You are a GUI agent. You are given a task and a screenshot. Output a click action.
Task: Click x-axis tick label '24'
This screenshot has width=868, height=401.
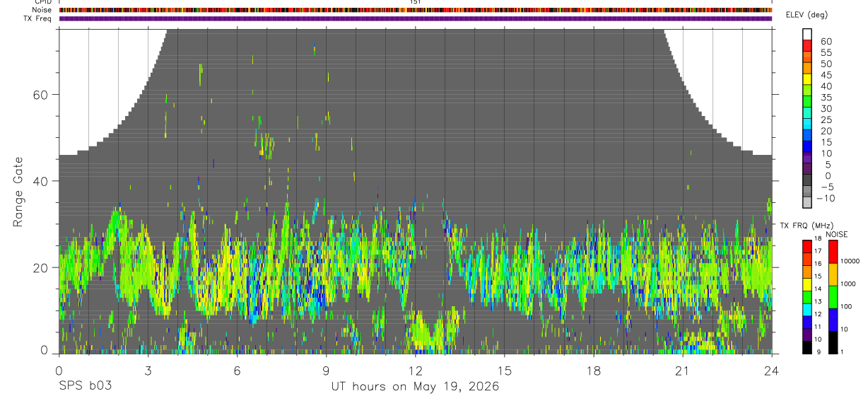tap(772, 371)
